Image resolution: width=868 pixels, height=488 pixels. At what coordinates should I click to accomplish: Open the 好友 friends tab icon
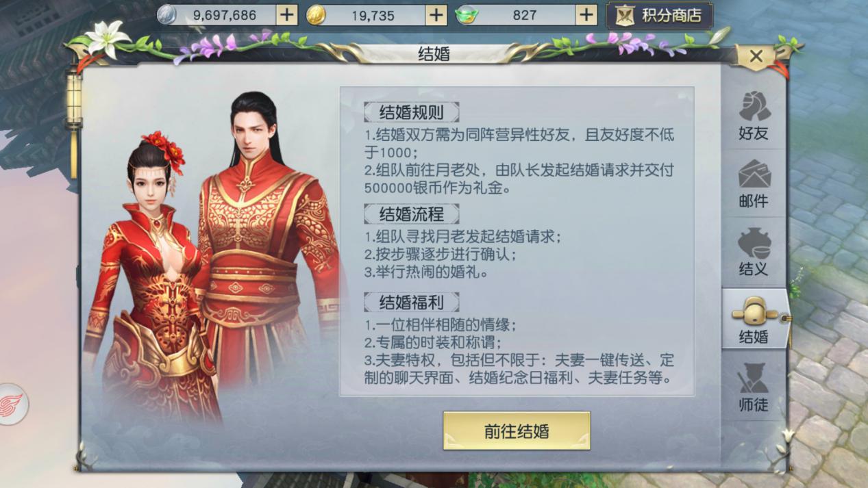pos(754,116)
